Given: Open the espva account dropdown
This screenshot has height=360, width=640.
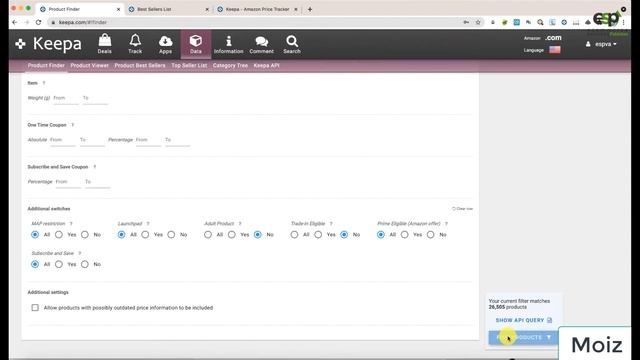Looking at the screenshot, I should (601, 44).
